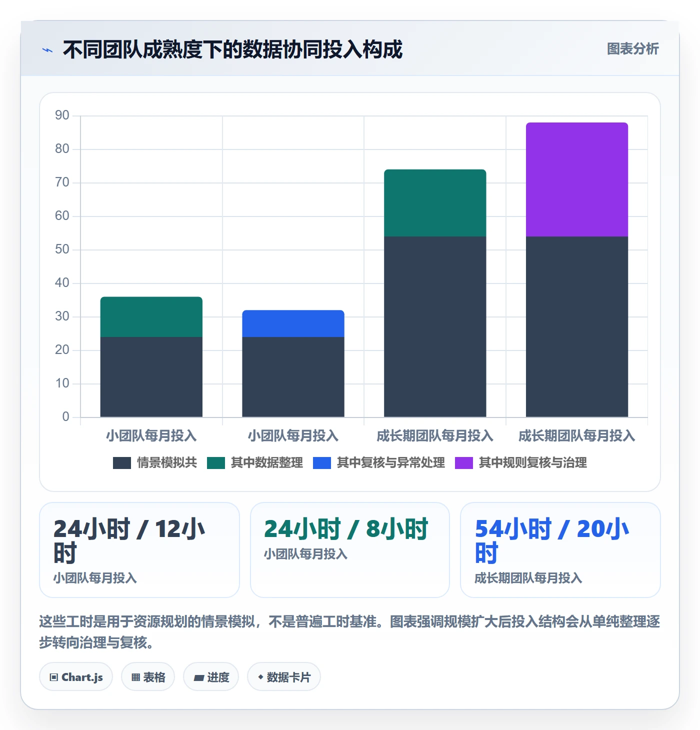Viewport: 700px width, 730px height.
Task: Open the 54小时 / 20小时 data card
Action: (560, 550)
